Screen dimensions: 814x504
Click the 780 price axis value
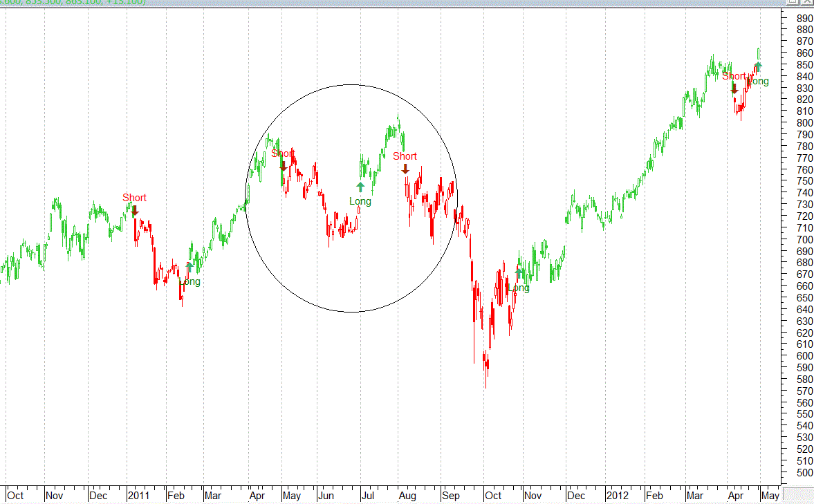[804, 147]
